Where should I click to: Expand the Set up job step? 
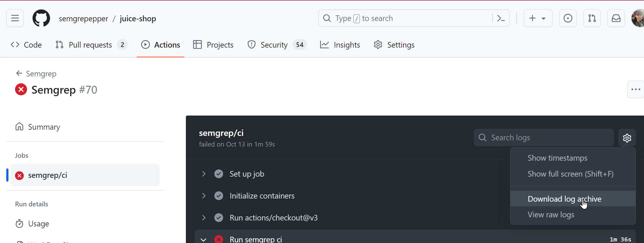204,174
